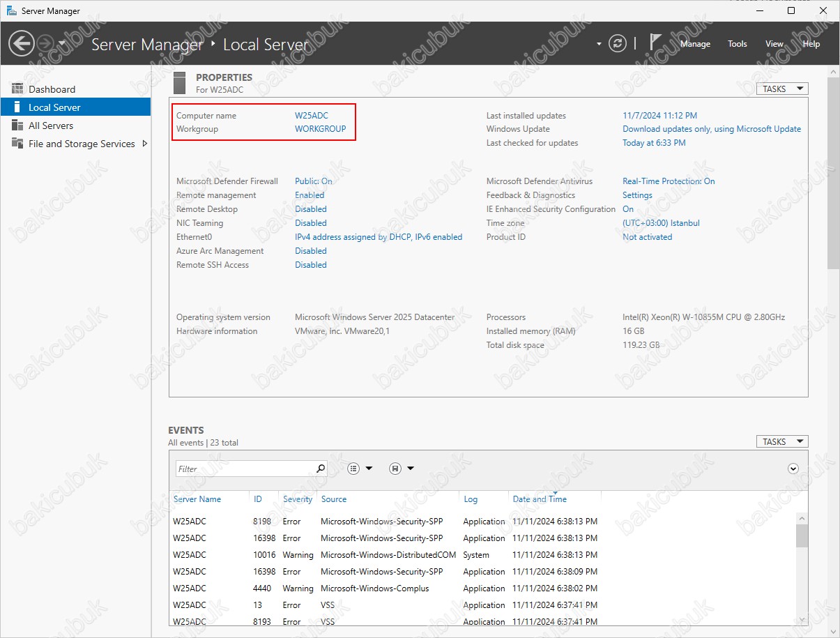
Task: Click NIC Teaming Disabled link
Action: click(x=310, y=223)
